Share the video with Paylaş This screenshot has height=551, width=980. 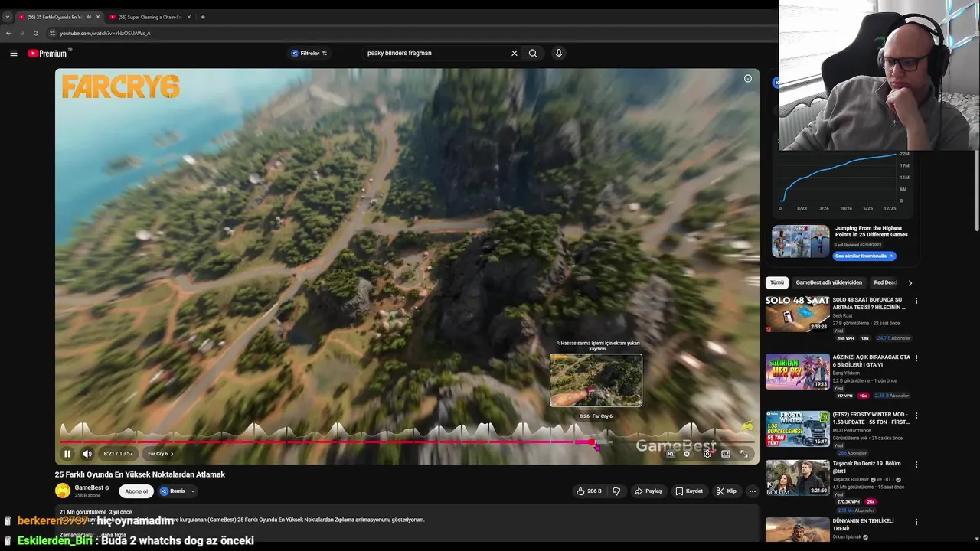click(x=648, y=491)
